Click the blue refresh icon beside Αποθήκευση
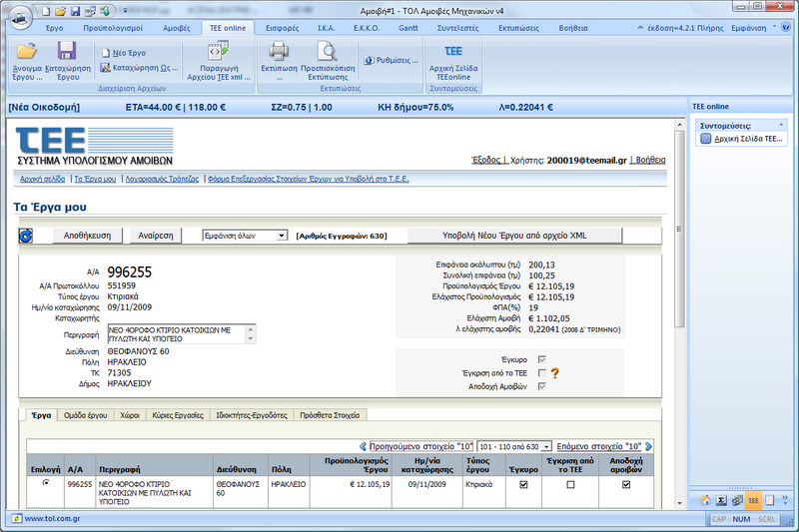This screenshot has width=799, height=532. (x=26, y=236)
